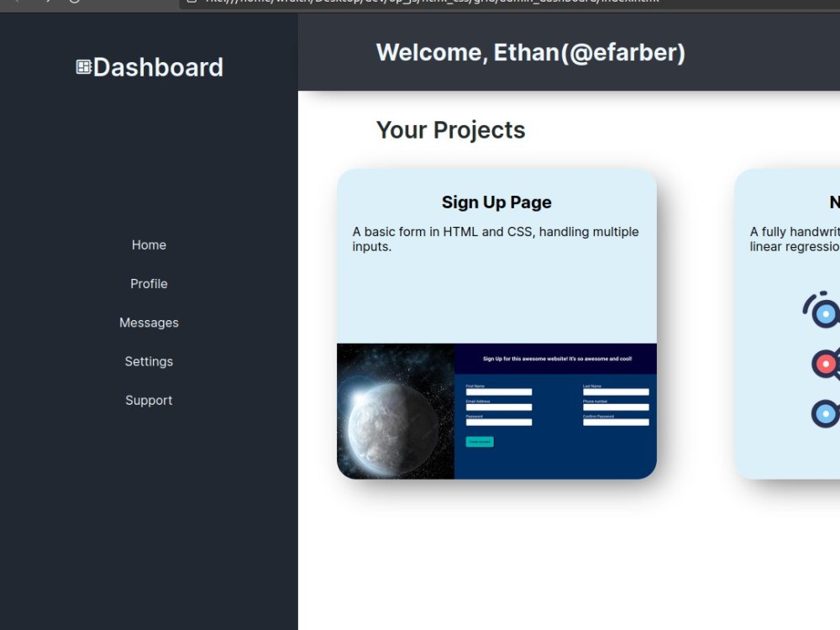Image resolution: width=840 pixels, height=630 pixels.
Task: Reload the page with the refresh icon
Action: coord(74,3)
